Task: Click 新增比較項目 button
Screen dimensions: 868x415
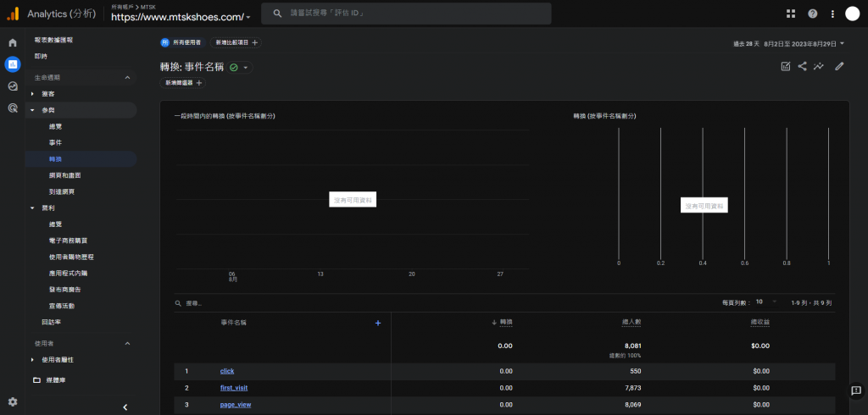Action: click(236, 42)
